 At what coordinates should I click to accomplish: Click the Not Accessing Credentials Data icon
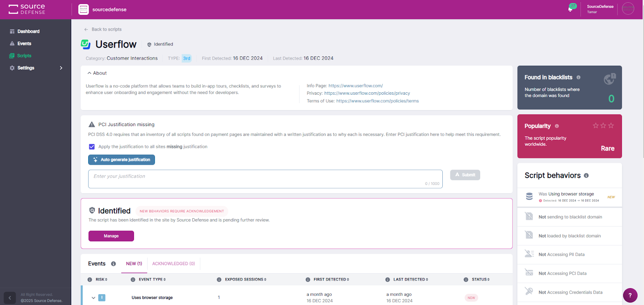529,291
